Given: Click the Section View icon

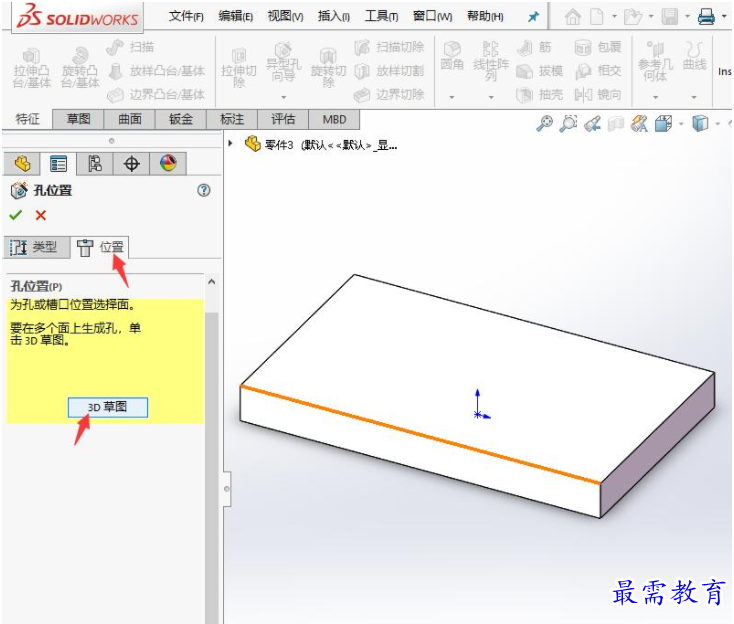Looking at the screenshot, I should (616, 124).
